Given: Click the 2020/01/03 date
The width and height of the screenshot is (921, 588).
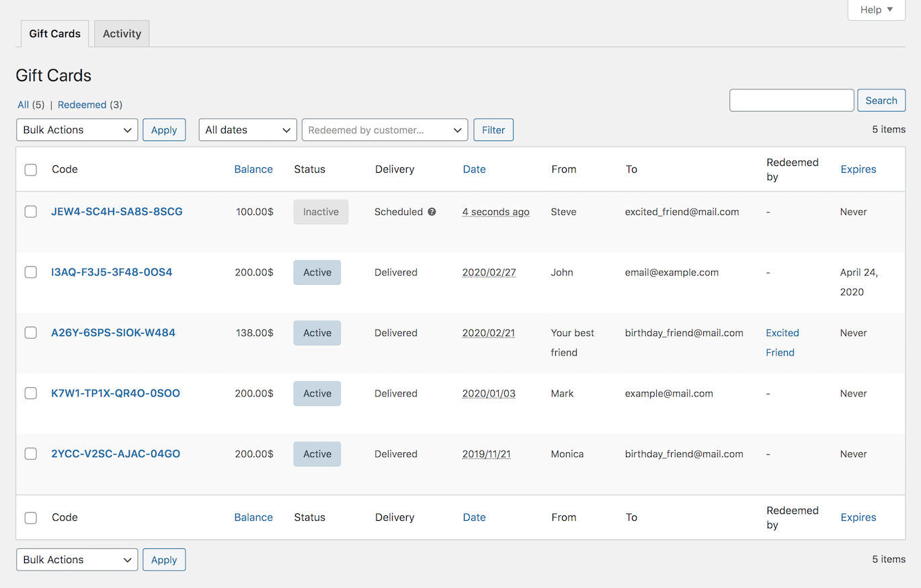Looking at the screenshot, I should point(489,393).
